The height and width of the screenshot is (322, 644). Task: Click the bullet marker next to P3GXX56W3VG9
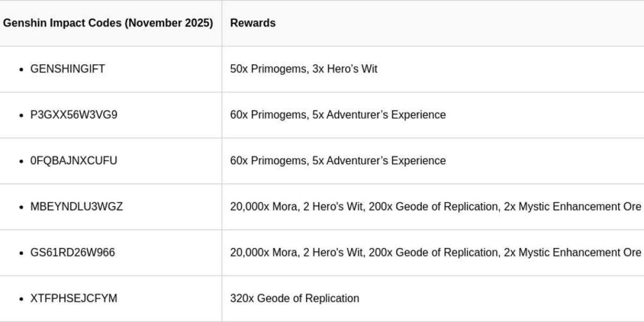21,115
